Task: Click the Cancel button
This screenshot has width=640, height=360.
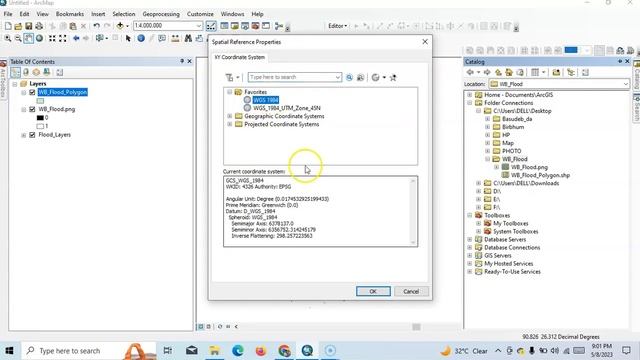Action: pyautogui.click(x=411, y=291)
